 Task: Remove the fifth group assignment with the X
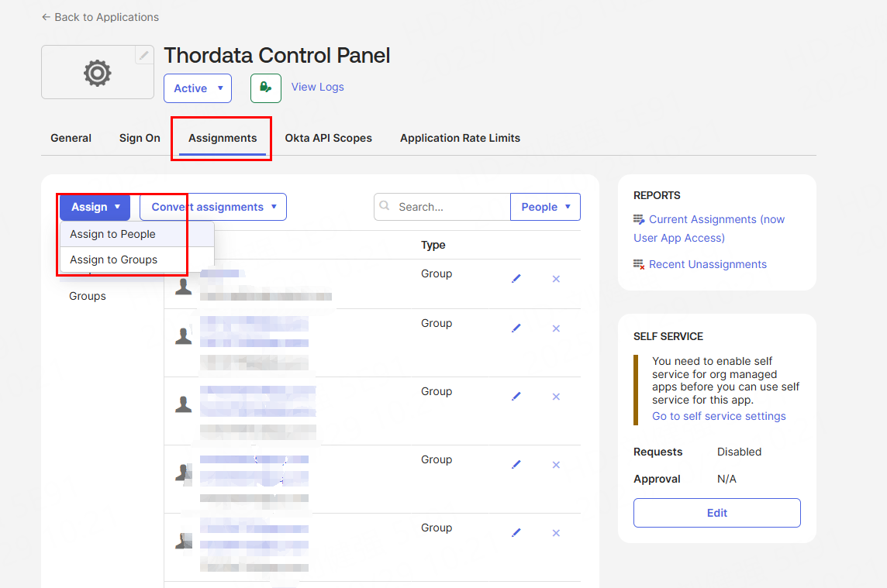556,533
